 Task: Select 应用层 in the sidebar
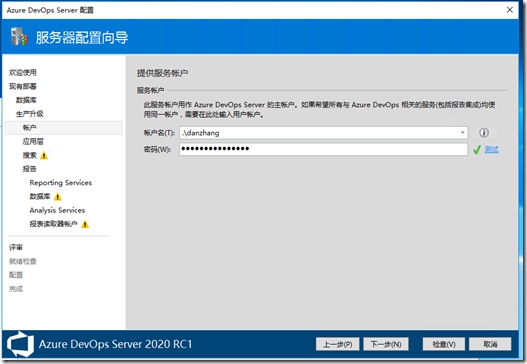coord(33,141)
